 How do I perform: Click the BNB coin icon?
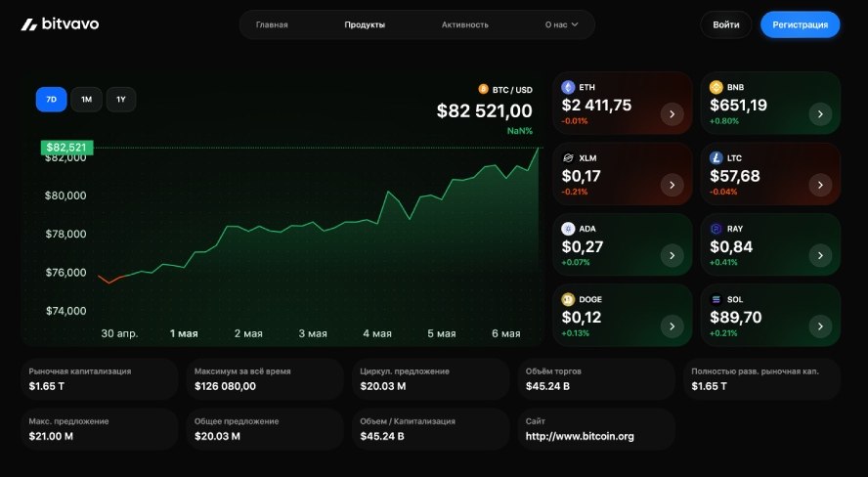point(716,87)
